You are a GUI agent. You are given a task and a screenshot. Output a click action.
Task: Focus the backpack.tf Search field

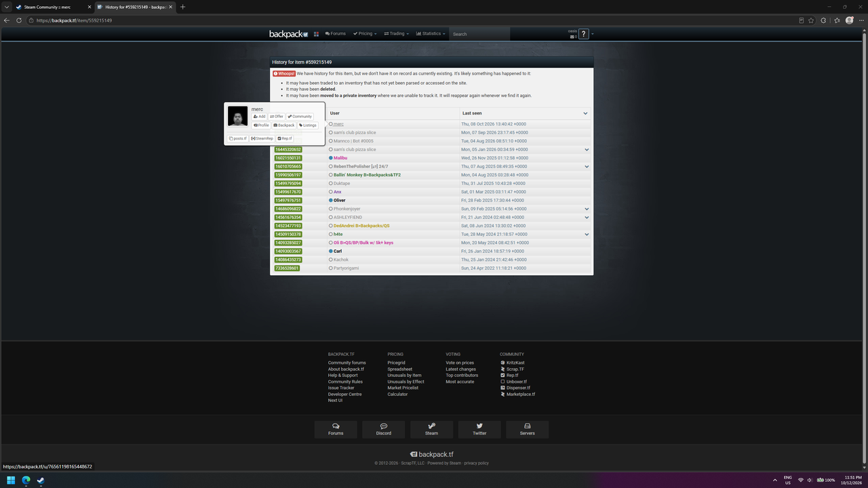[x=479, y=34]
